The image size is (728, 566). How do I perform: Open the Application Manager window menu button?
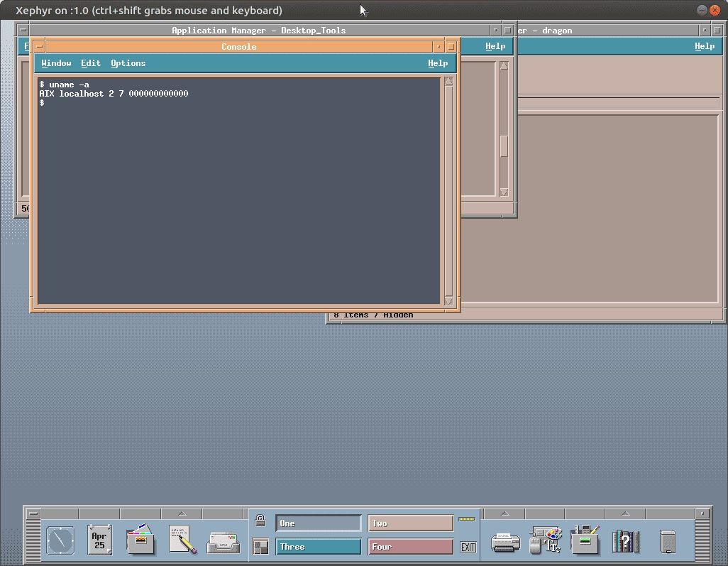point(23,31)
